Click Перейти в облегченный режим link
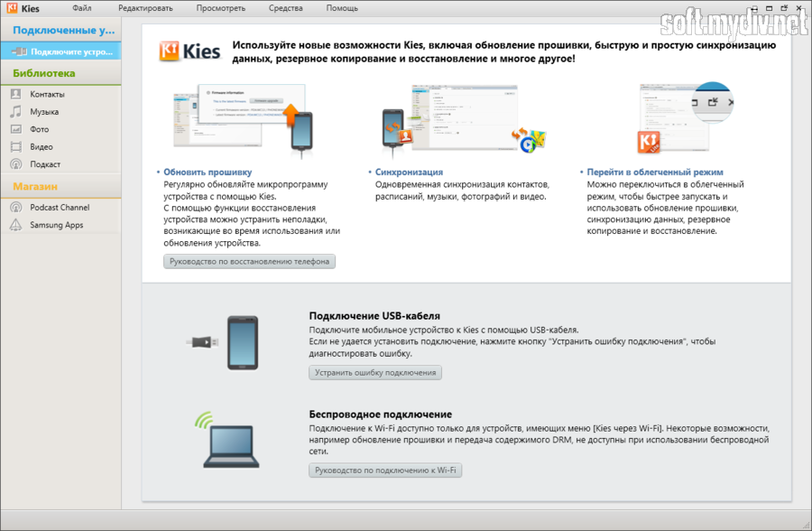 coord(655,172)
